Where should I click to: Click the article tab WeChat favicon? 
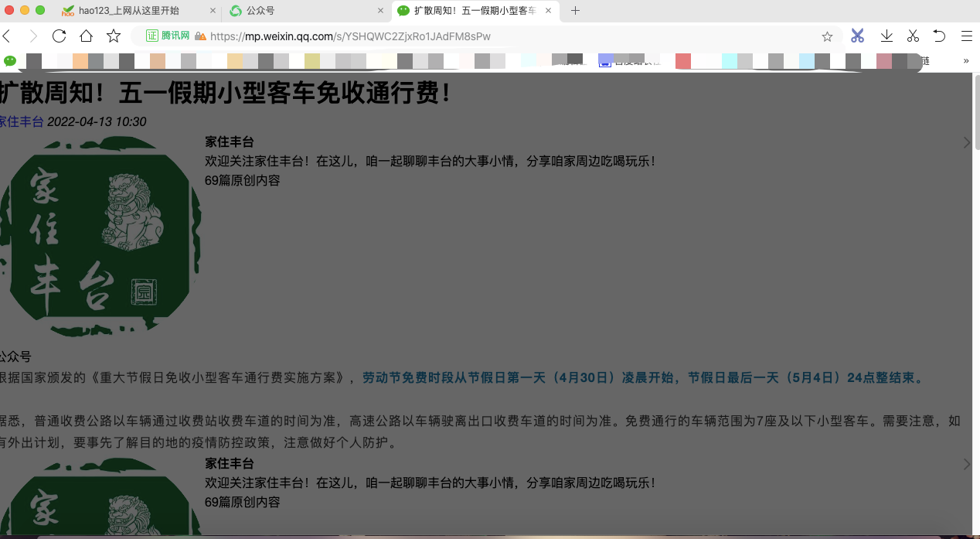click(x=403, y=11)
